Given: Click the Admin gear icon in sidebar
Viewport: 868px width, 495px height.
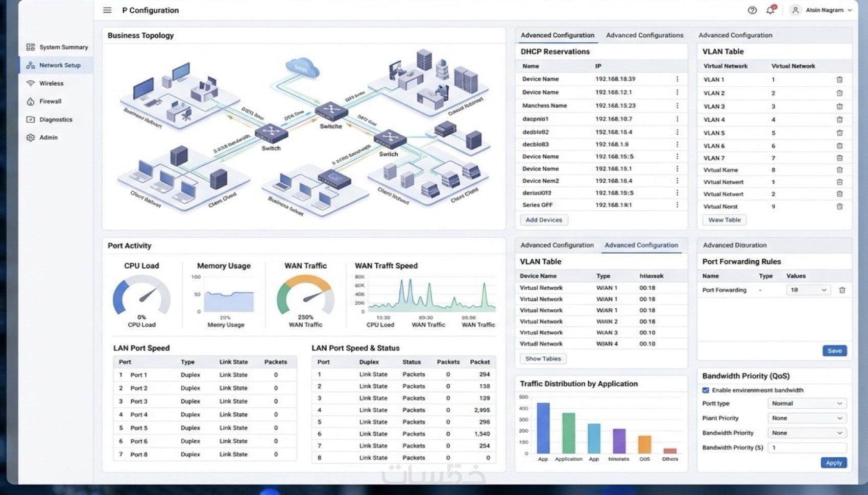Looking at the screenshot, I should pyautogui.click(x=31, y=138).
